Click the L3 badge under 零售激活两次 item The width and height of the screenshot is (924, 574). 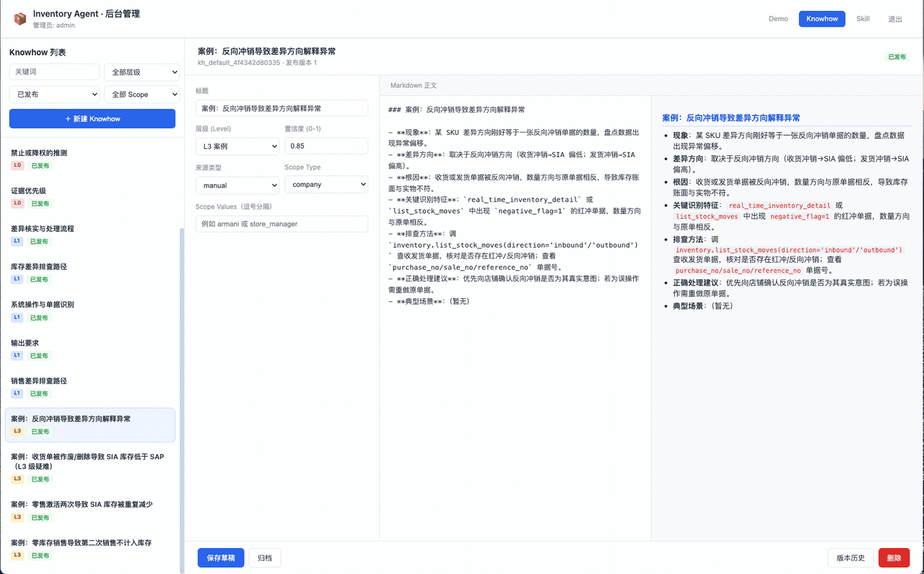coord(17,517)
